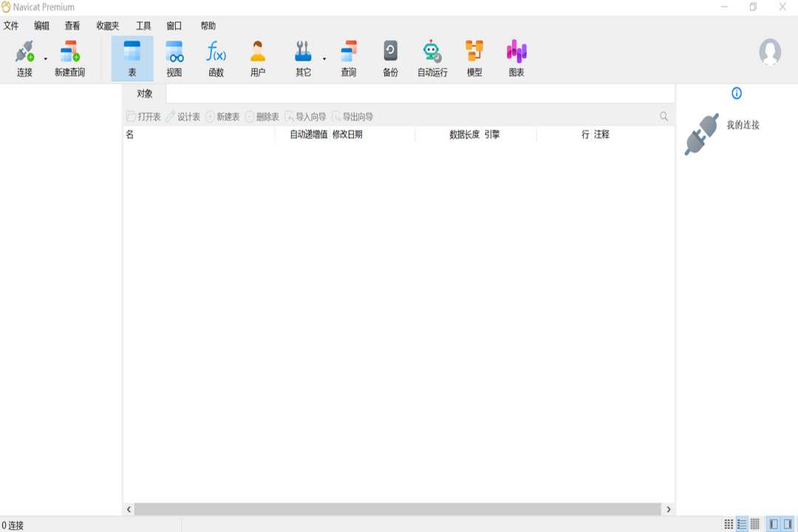Open the dropdown arrow next to 其它
Image resolution: width=798 pixels, height=532 pixels.
tap(323, 59)
